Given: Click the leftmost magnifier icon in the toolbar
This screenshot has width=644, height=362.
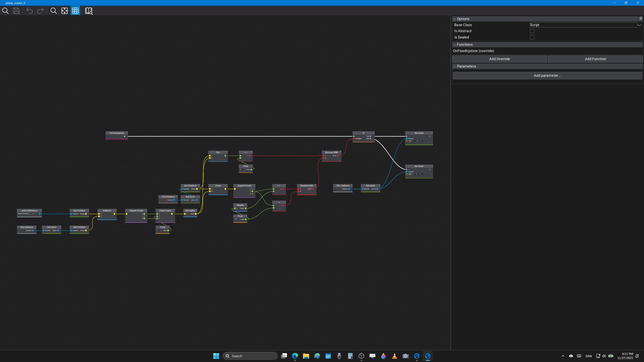Looking at the screenshot, I should (5, 11).
